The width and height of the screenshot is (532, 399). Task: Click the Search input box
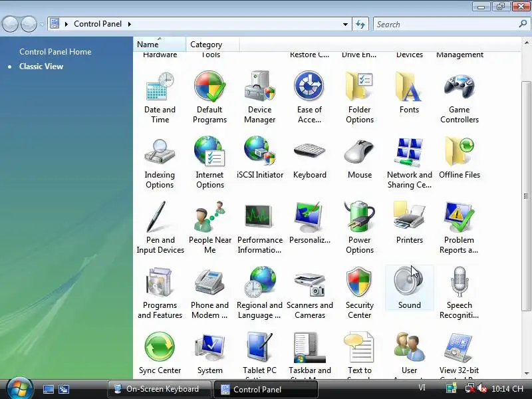click(x=446, y=24)
